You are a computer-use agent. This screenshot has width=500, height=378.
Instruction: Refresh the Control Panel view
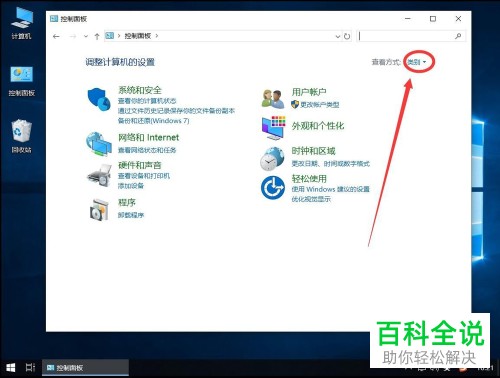pos(347,36)
